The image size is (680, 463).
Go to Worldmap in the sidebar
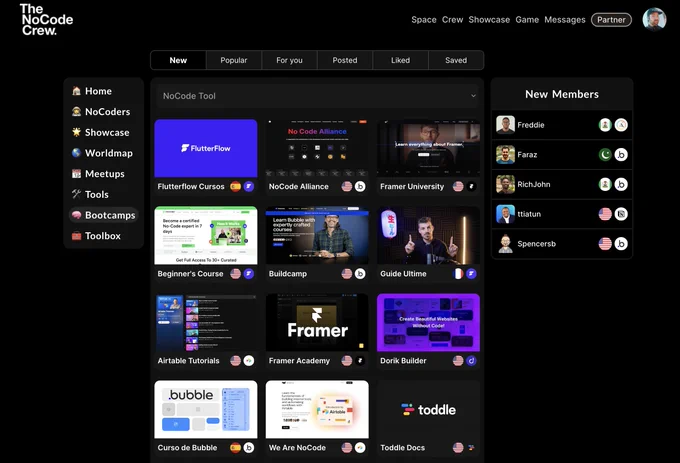(x=103, y=153)
